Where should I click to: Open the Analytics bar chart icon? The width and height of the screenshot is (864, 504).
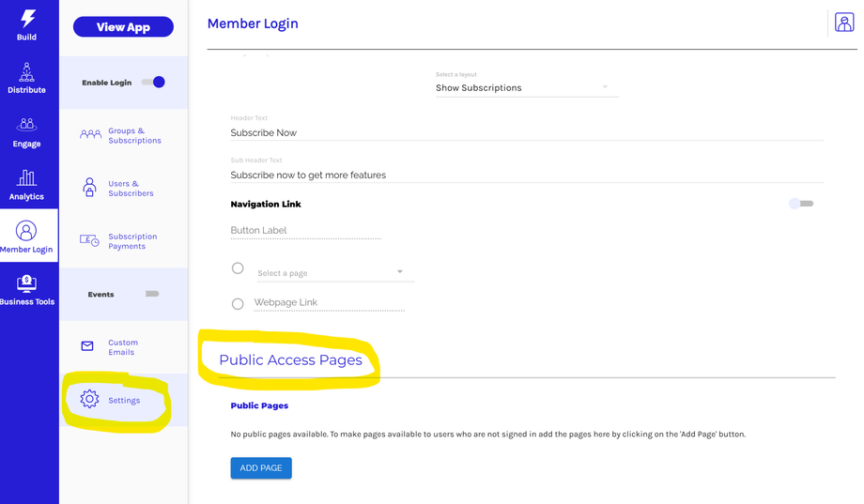pyautogui.click(x=26, y=177)
